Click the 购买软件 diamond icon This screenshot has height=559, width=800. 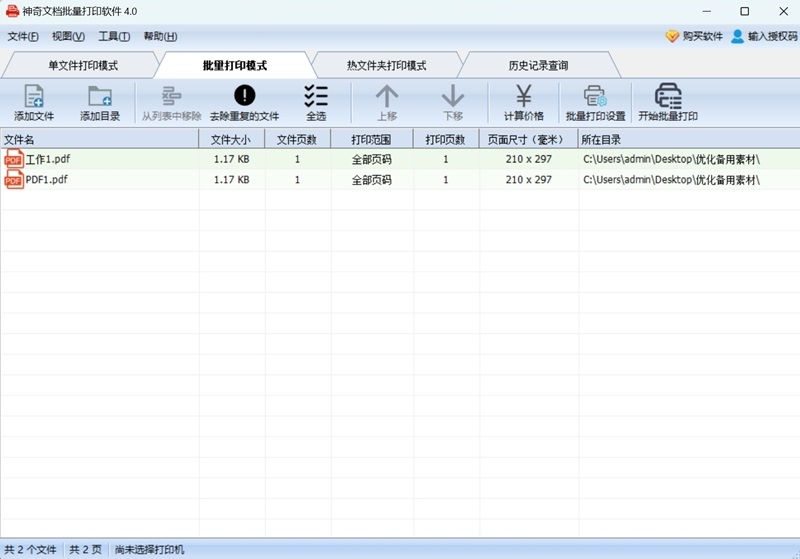(672, 36)
